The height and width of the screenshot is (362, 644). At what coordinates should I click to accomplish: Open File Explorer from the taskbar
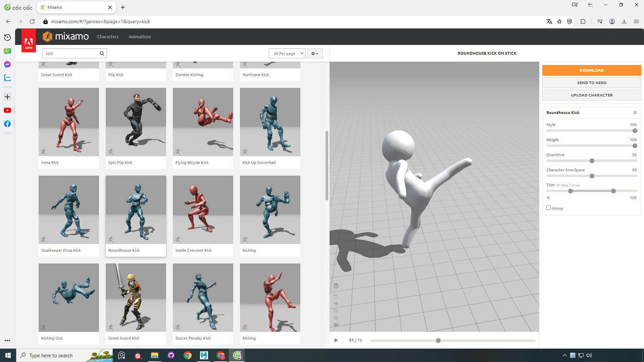(x=154, y=355)
